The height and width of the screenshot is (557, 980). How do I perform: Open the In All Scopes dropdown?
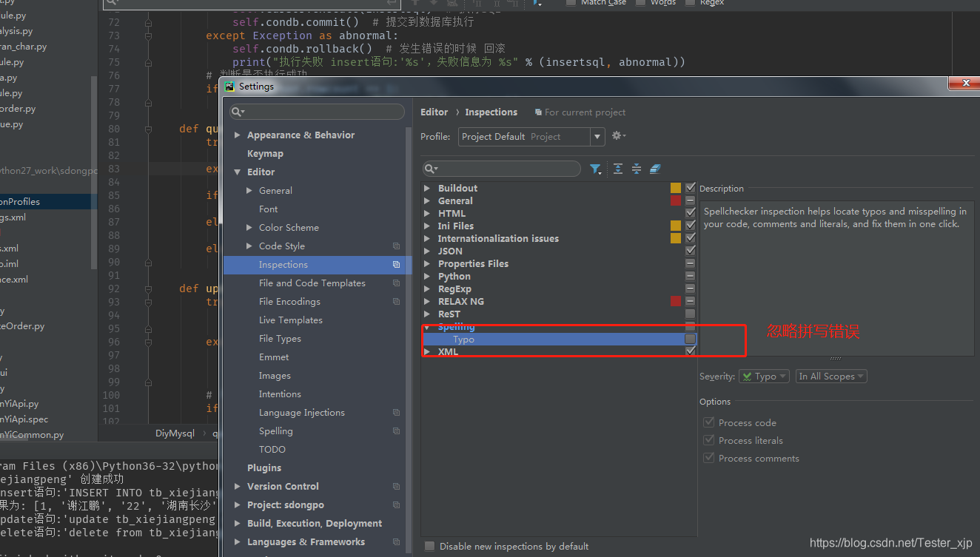tap(831, 377)
